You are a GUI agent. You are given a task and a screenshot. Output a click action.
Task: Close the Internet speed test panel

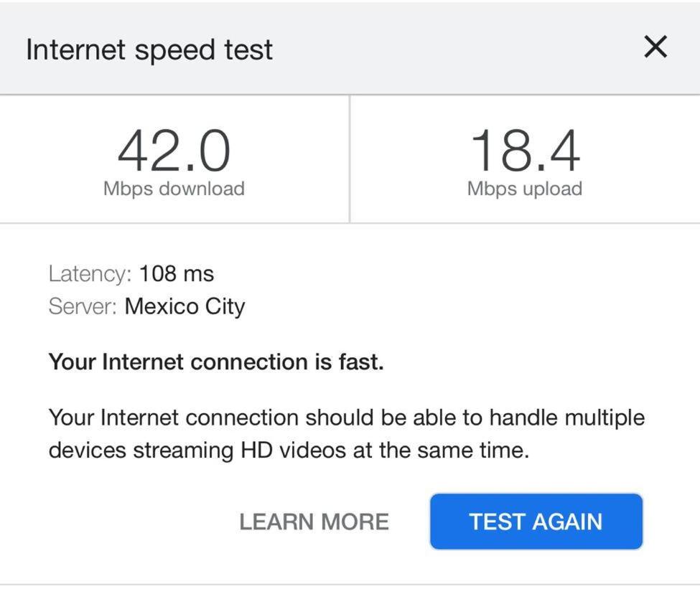click(x=655, y=47)
